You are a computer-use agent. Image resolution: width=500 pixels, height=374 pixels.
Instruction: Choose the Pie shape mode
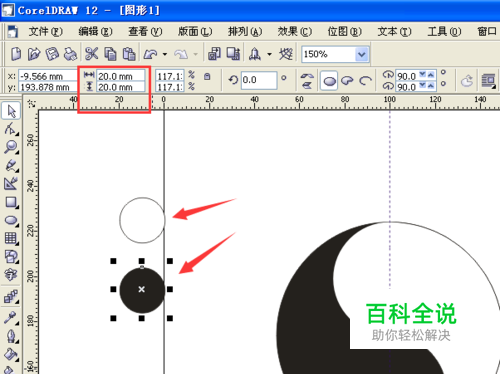click(x=347, y=81)
